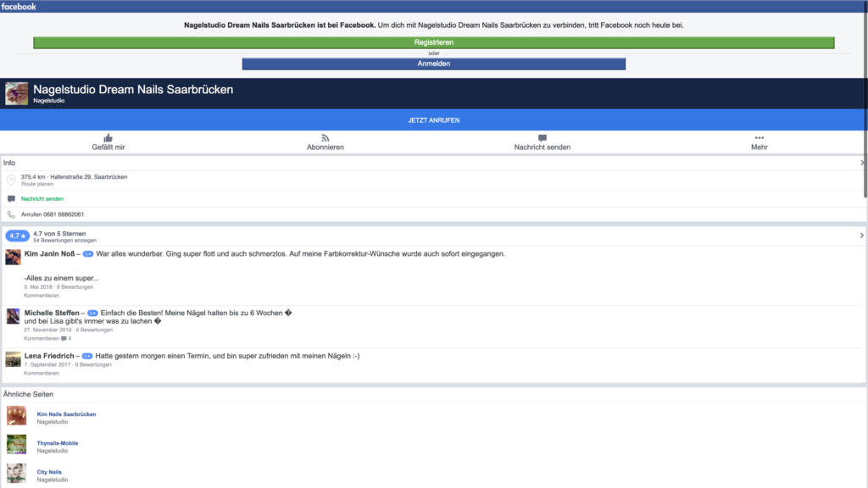Screen dimensions: 868x488
Task: Open the Mehr three-dots menu
Action: tap(759, 138)
